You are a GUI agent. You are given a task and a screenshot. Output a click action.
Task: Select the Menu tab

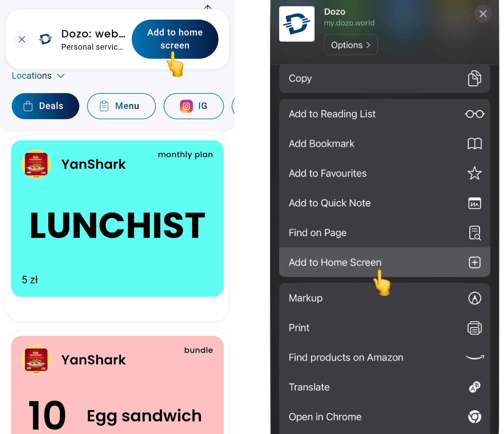tap(120, 106)
